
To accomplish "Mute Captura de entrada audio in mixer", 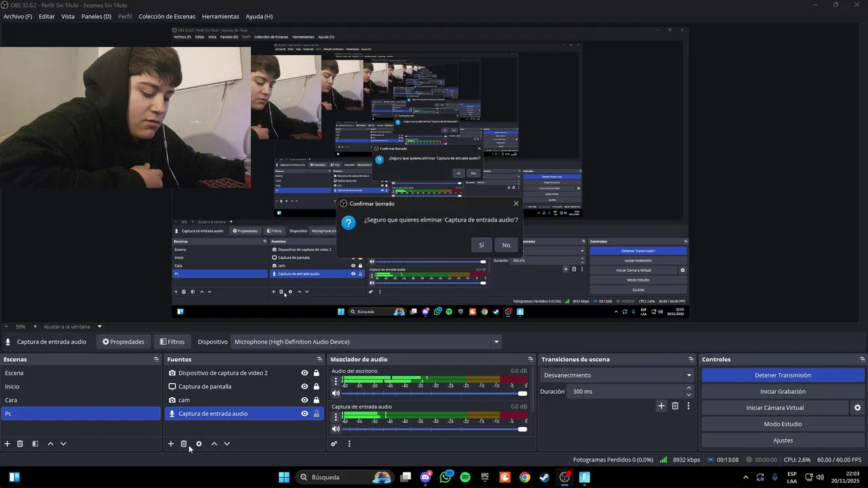I will point(336,429).
